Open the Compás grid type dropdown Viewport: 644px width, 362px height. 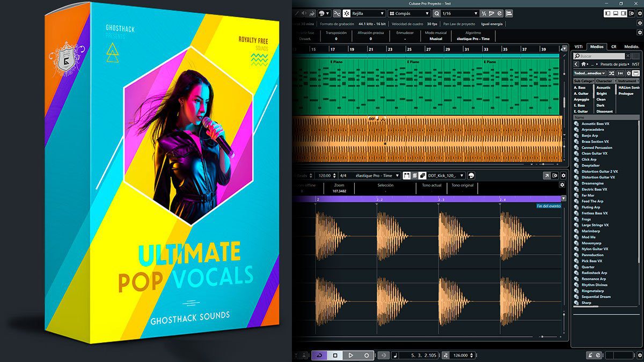pos(409,13)
